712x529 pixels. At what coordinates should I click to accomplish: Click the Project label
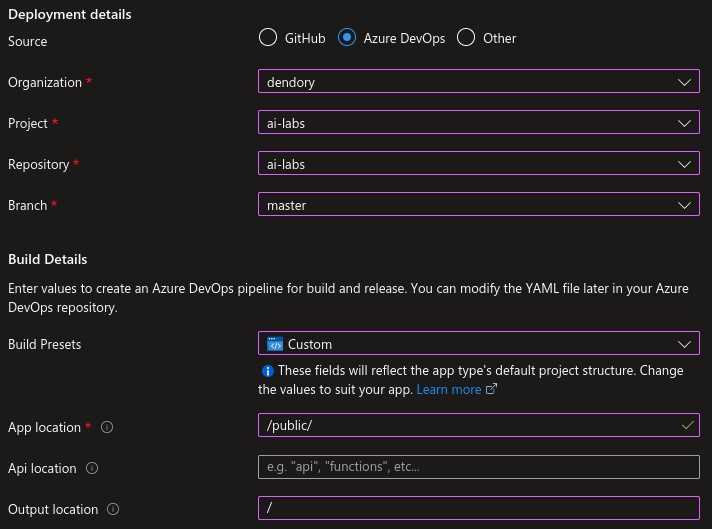(28, 124)
